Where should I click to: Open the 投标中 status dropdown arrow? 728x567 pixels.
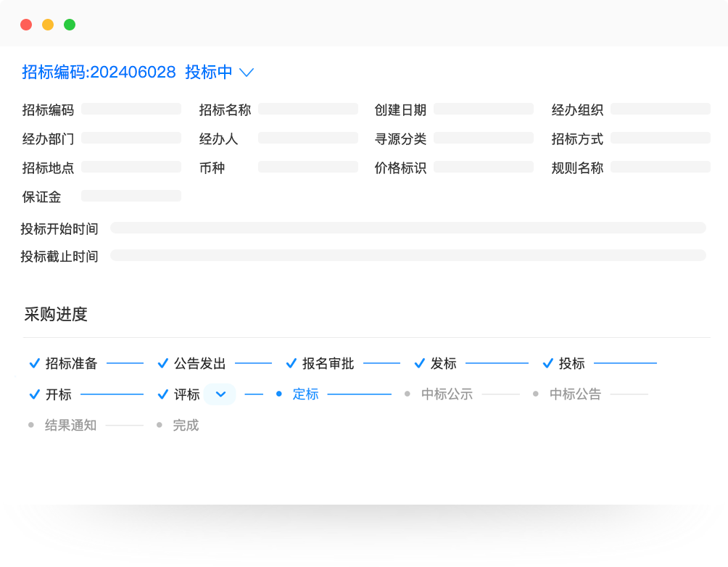(x=247, y=73)
